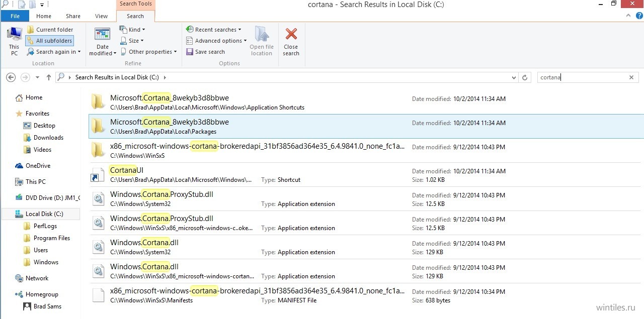Select the Microsoft.Cortana folder in Packages
644x319 pixels.
click(366, 126)
